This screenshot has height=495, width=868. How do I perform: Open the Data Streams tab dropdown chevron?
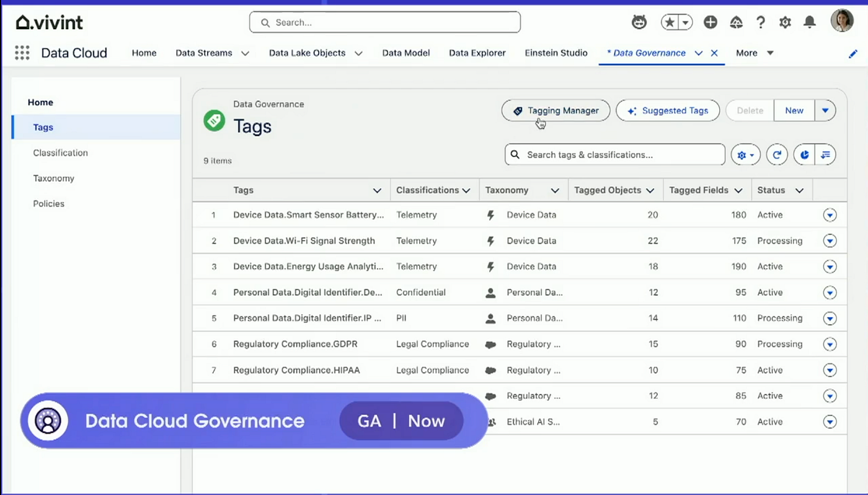245,53
